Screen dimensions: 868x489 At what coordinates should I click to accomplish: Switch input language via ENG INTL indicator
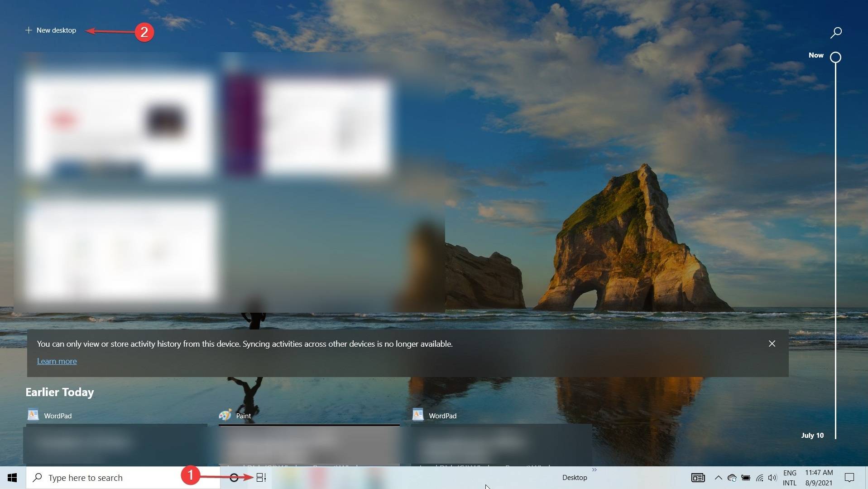(x=790, y=477)
